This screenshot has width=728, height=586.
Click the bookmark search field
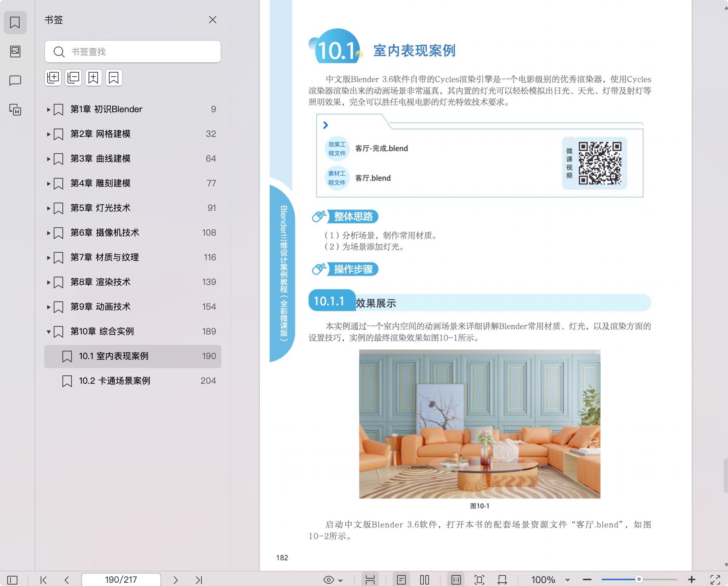pyautogui.click(x=133, y=52)
